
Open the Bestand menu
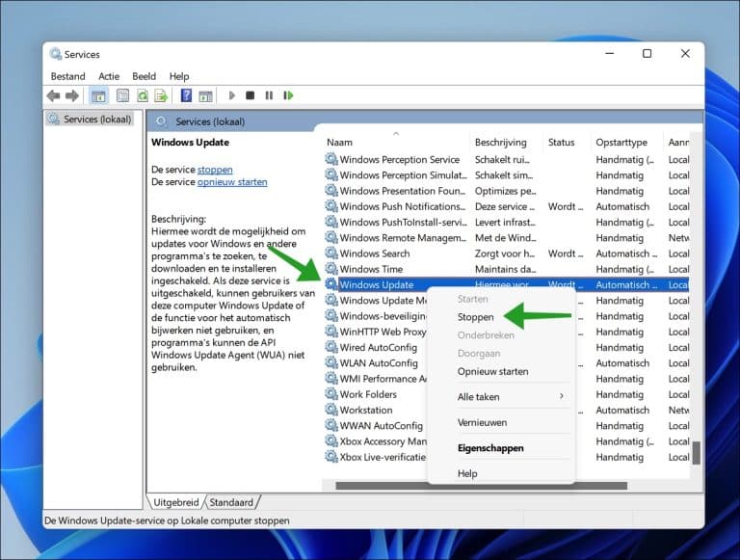(x=68, y=76)
